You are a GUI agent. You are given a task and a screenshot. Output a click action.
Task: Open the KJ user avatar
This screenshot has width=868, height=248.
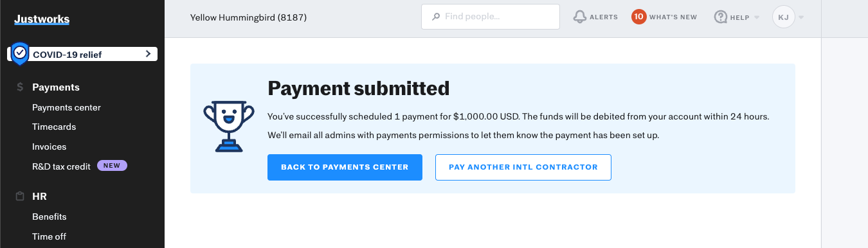click(x=783, y=17)
